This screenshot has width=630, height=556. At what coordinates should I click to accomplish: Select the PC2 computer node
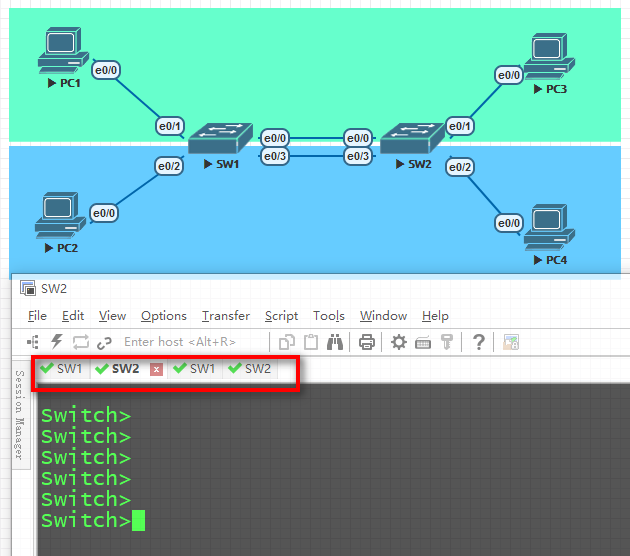click(60, 215)
